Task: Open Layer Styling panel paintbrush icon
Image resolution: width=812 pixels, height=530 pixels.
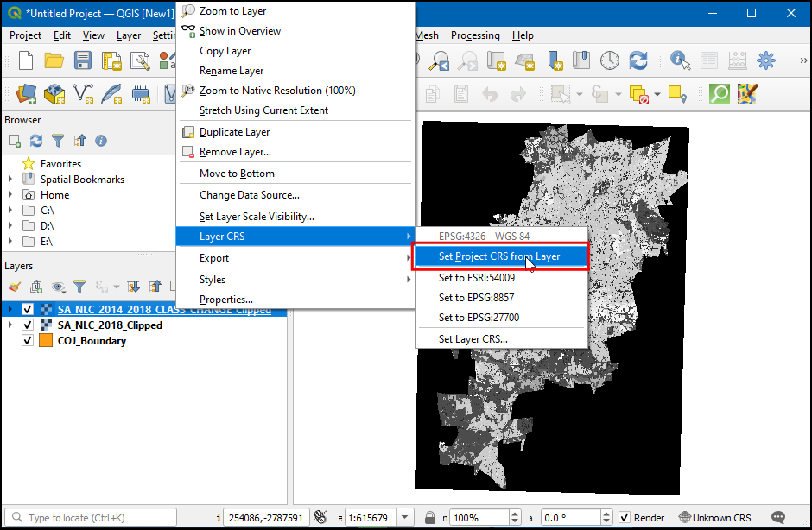Action: (x=15, y=287)
